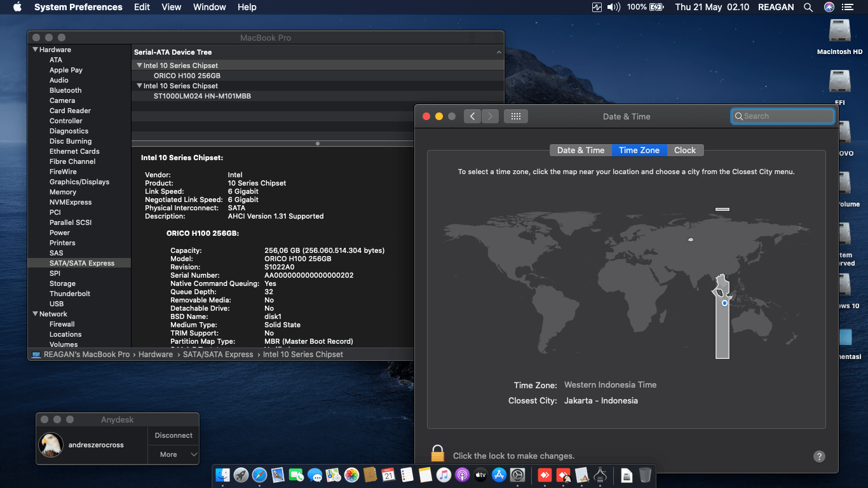Select USB in the hardware sidebar

57,304
